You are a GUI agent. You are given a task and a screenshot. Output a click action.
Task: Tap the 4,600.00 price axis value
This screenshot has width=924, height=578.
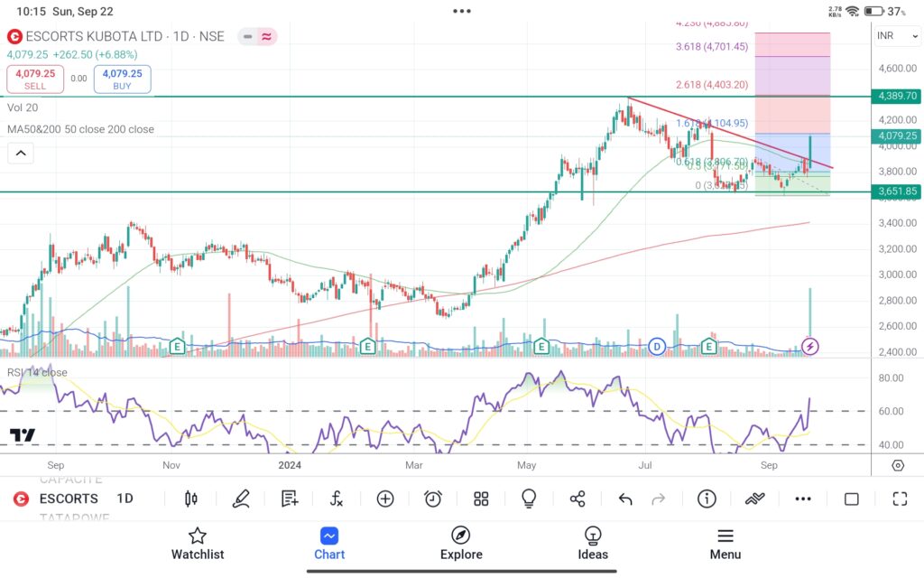pos(898,69)
